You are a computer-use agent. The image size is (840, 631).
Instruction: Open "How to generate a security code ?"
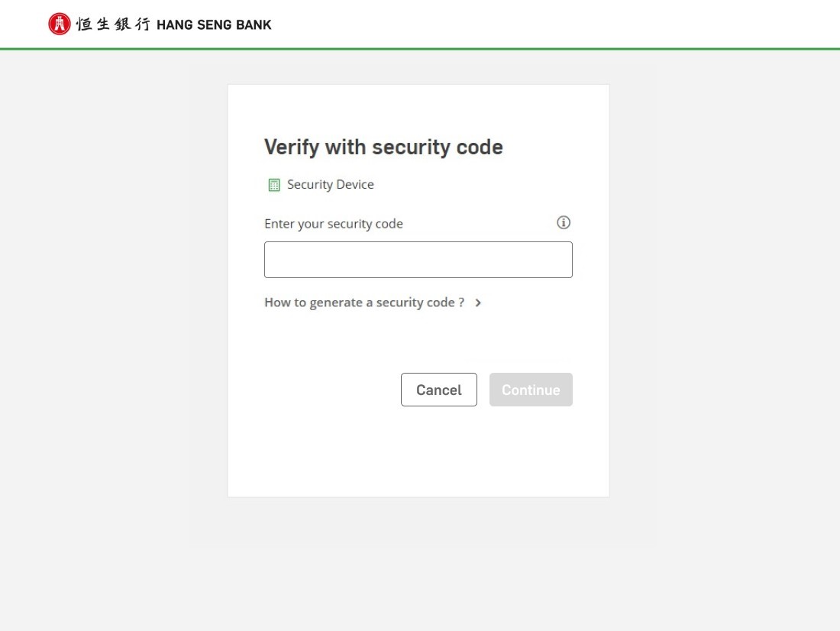tap(364, 303)
